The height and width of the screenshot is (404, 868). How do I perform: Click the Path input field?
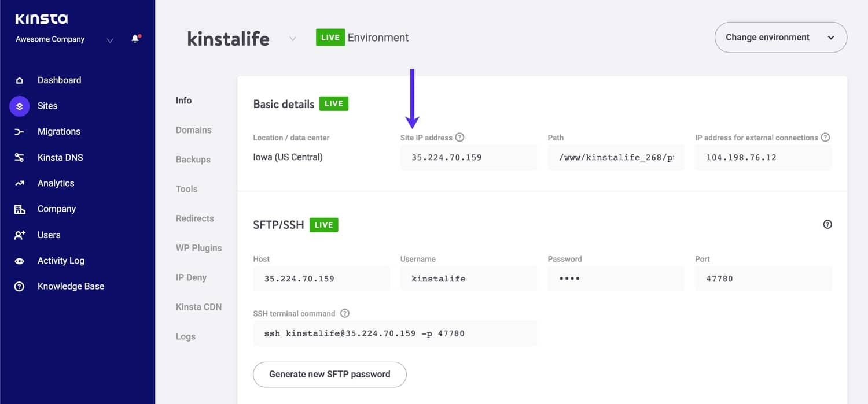click(x=615, y=157)
